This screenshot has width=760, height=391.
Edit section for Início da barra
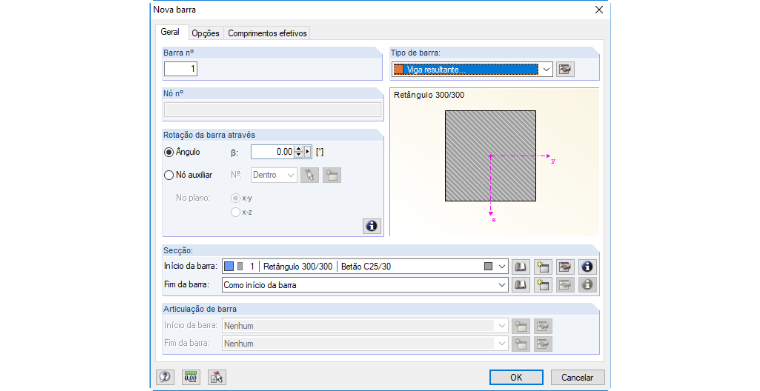click(565, 266)
